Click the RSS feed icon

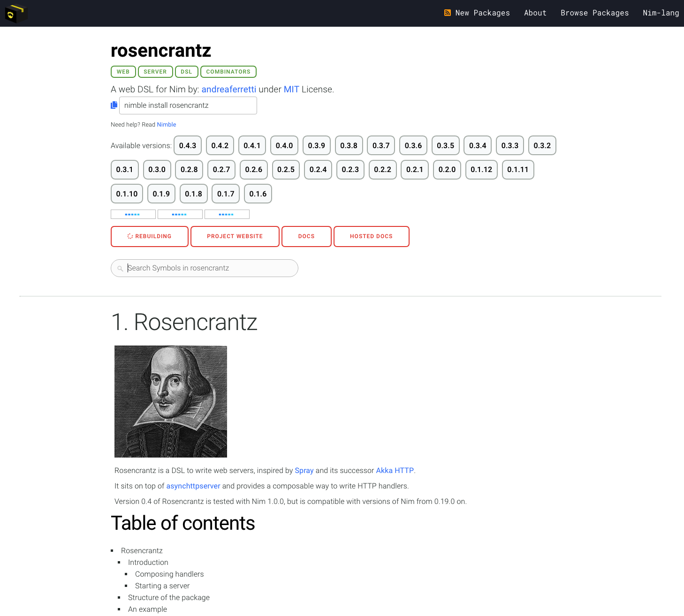(x=448, y=13)
